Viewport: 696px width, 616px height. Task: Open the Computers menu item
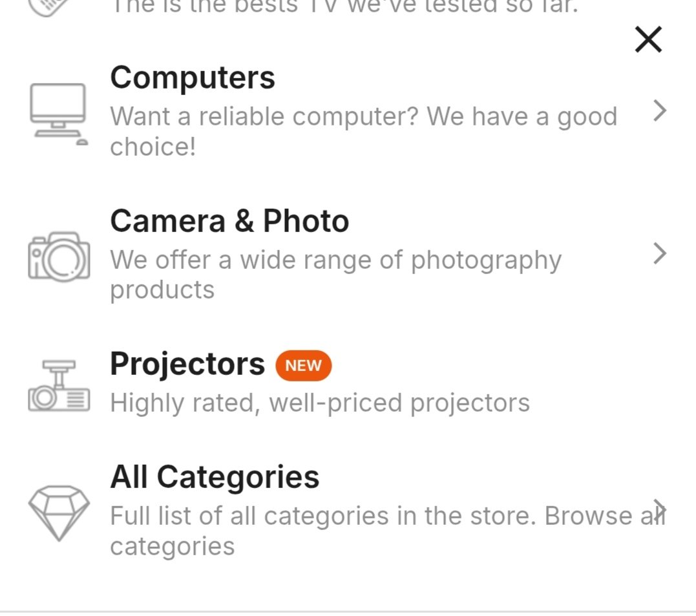193,78
